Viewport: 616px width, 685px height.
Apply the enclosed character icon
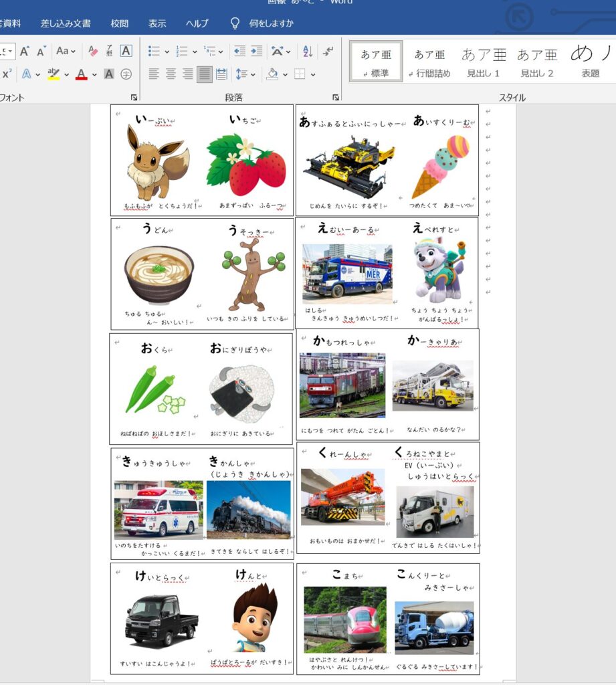[126, 74]
